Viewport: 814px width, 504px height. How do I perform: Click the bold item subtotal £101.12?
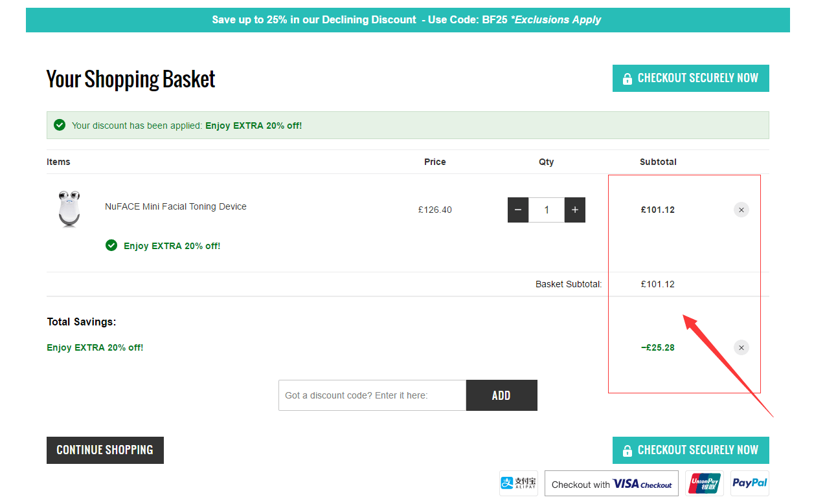pyautogui.click(x=658, y=210)
